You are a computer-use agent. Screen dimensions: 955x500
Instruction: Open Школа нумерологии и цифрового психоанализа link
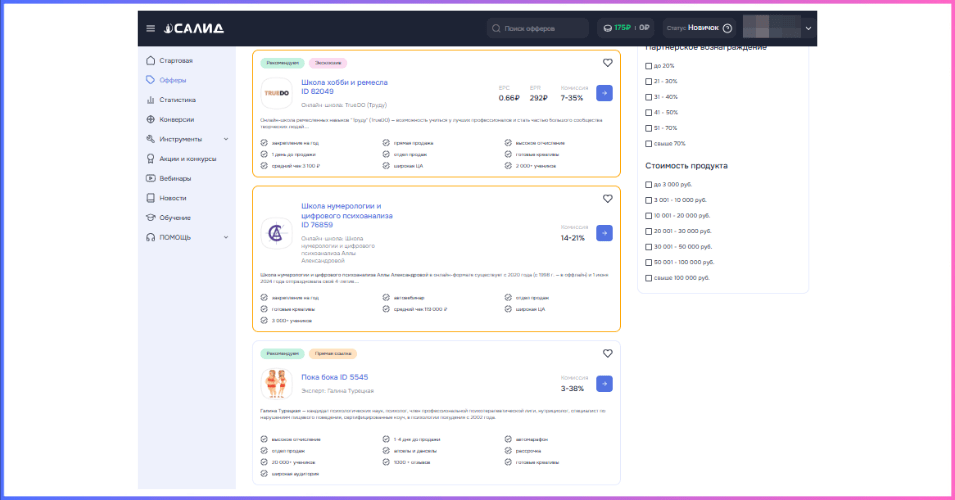[347, 216]
